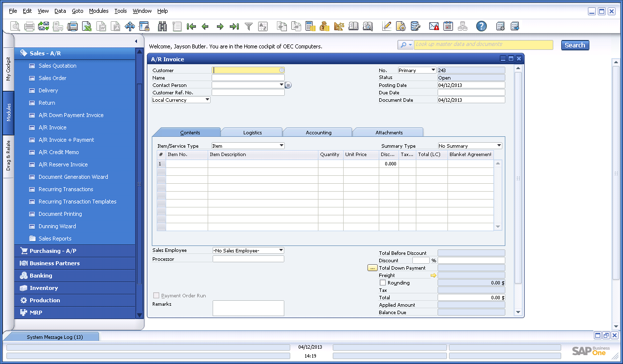Switch to the Logistics tab

coord(252,132)
